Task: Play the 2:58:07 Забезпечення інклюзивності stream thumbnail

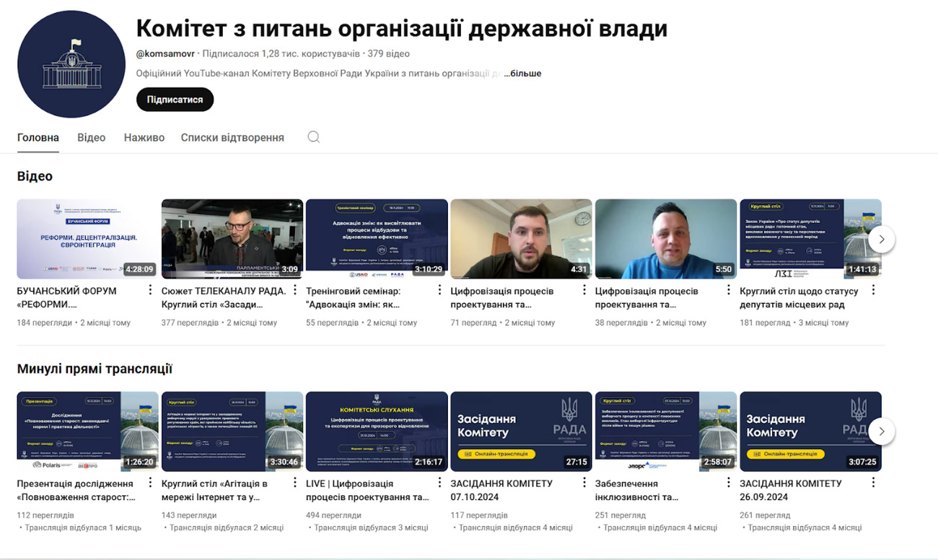Action: pyautogui.click(x=665, y=432)
